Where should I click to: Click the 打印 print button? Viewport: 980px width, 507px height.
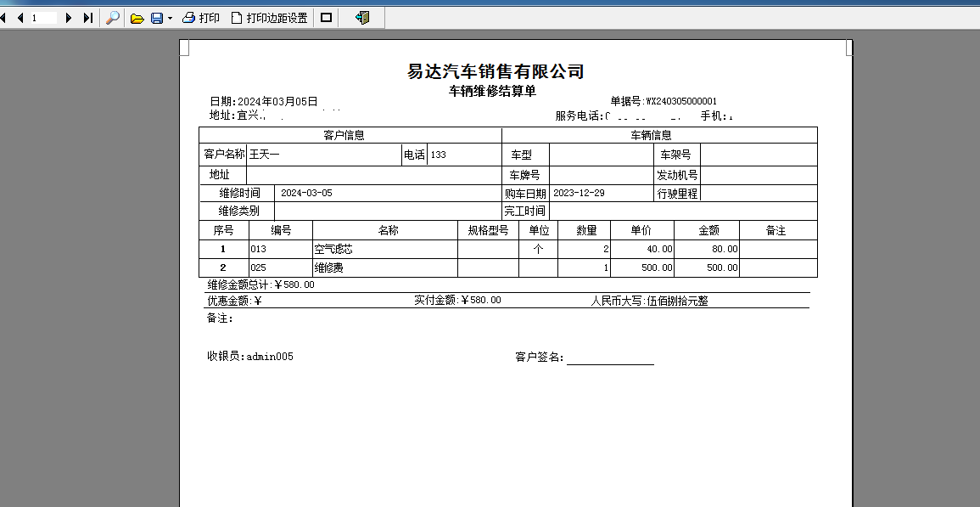coord(200,18)
